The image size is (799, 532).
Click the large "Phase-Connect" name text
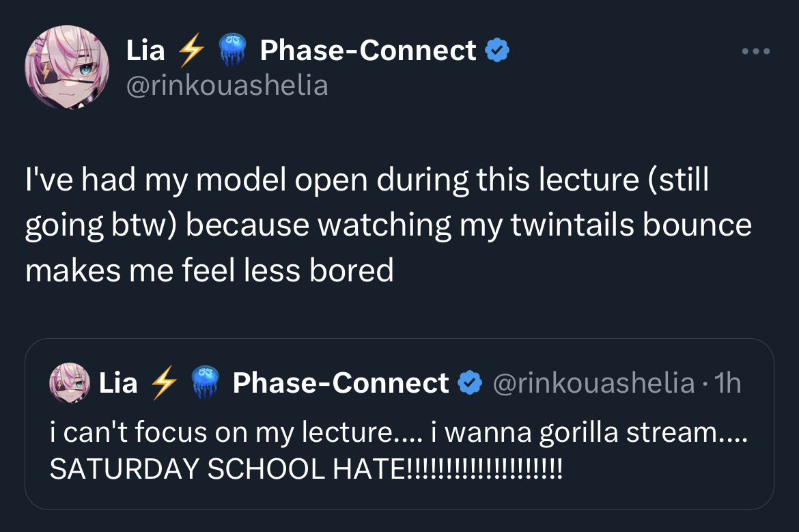[368, 51]
